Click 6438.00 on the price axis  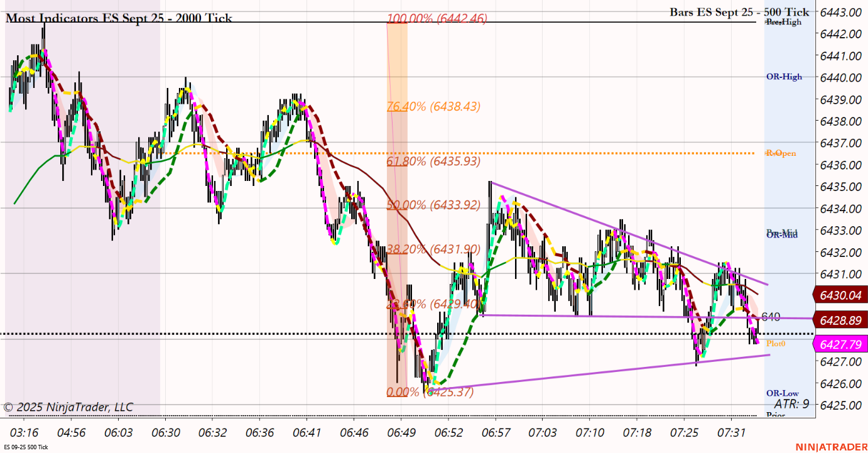pyautogui.click(x=841, y=121)
